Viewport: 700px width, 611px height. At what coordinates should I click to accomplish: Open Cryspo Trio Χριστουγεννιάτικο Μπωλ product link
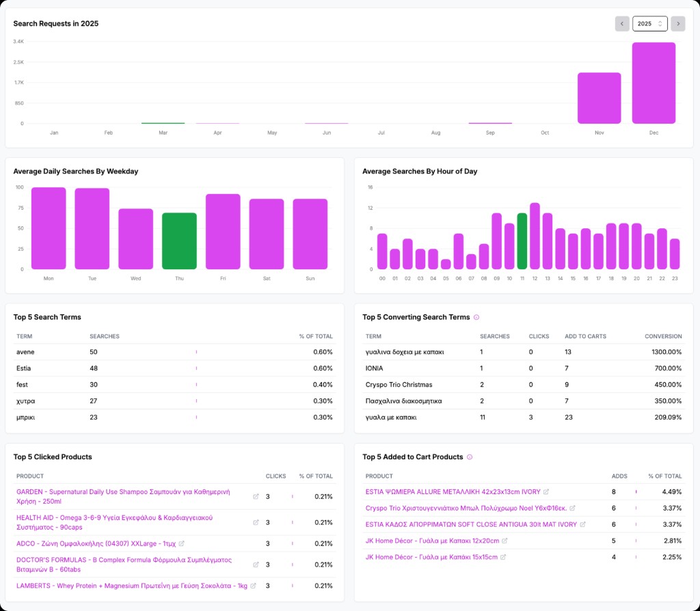[x=466, y=508]
